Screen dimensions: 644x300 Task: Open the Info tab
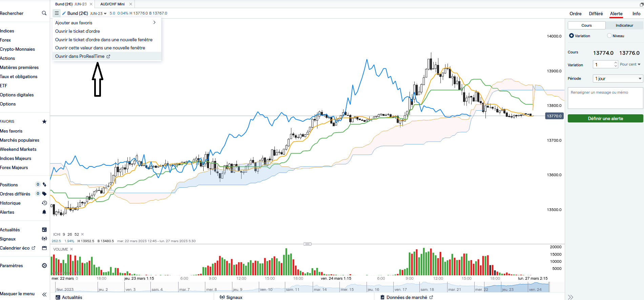637,14
